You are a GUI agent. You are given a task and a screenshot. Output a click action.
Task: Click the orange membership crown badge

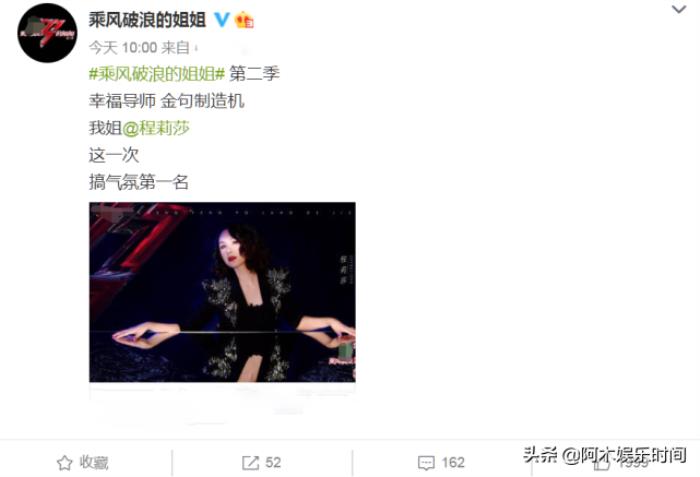[x=244, y=20]
